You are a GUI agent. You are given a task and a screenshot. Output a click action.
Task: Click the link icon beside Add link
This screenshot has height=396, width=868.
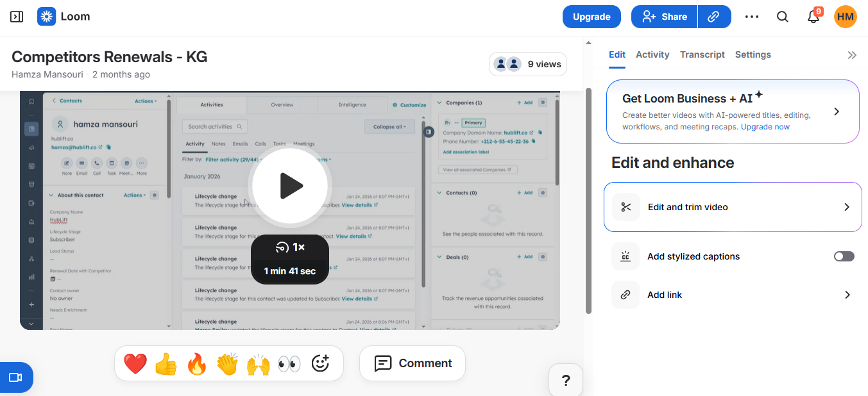coord(625,295)
